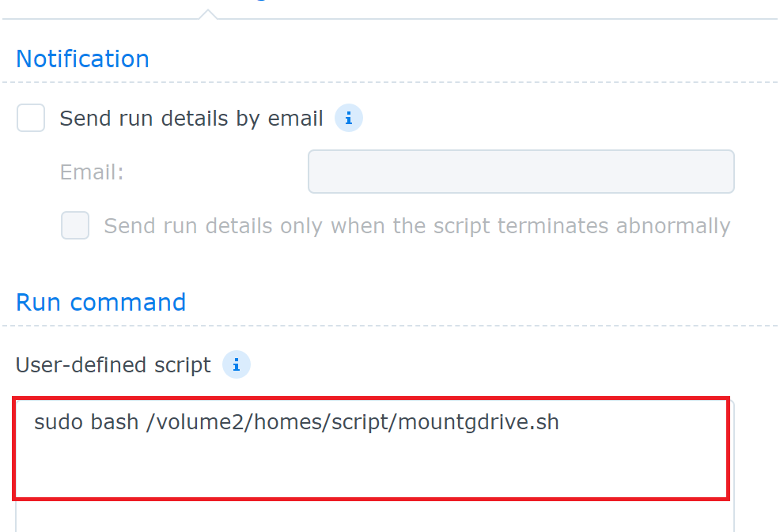Open info tooltip for email run details

(349, 119)
